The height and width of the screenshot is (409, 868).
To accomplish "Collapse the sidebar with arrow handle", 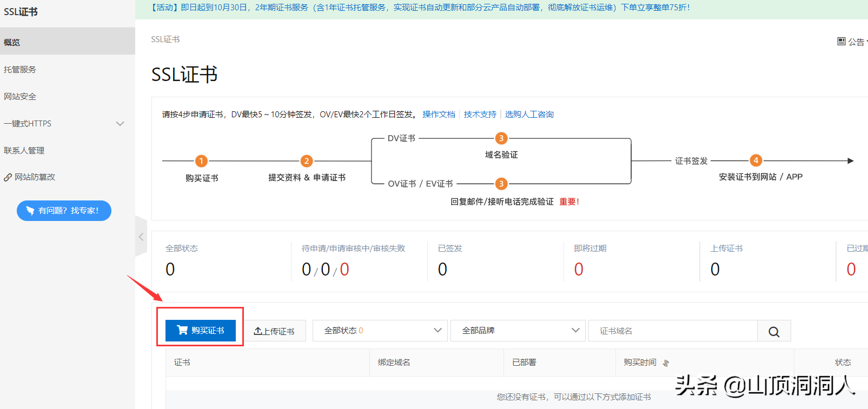I will tap(141, 237).
